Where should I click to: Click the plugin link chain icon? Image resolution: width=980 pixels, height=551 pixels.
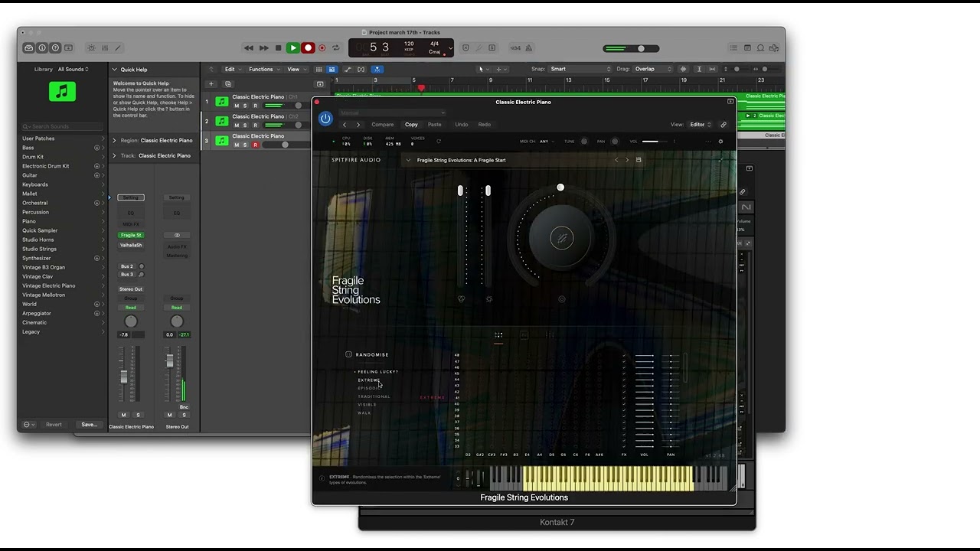tap(724, 125)
